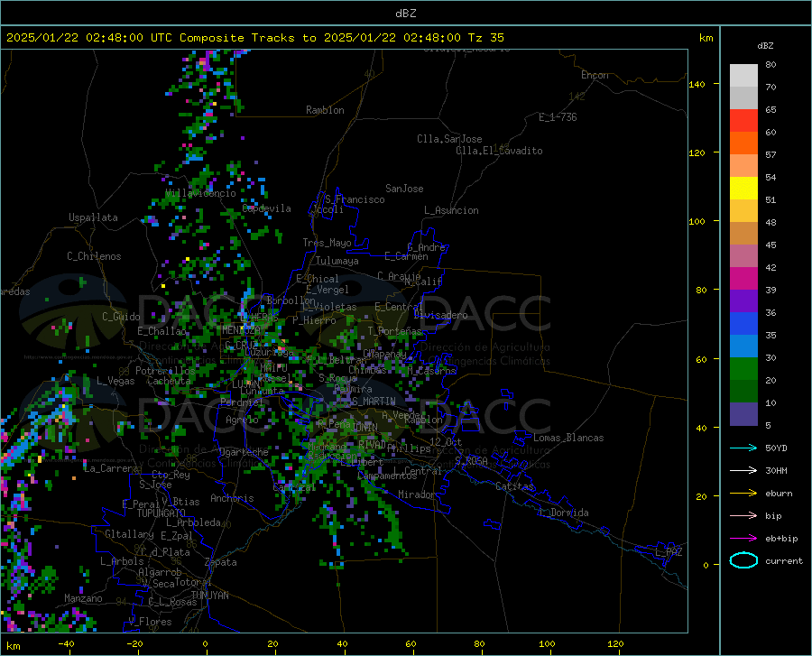Click the L_Asuncion label
This screenshot has height=656, width=812.
(x=451, y=210)
